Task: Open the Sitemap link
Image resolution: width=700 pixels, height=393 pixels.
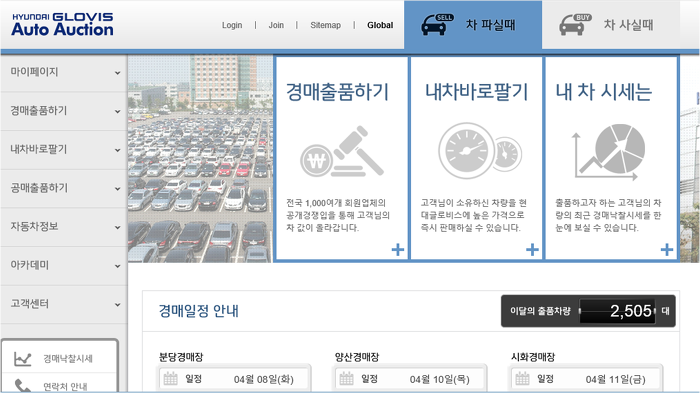Action: pyautogui.click(x=325, y=25)
